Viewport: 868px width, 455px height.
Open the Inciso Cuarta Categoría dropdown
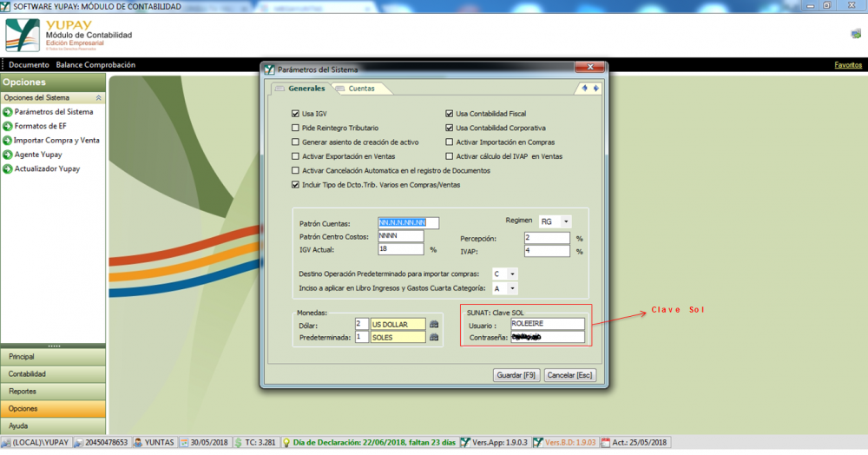click(512, 288)
